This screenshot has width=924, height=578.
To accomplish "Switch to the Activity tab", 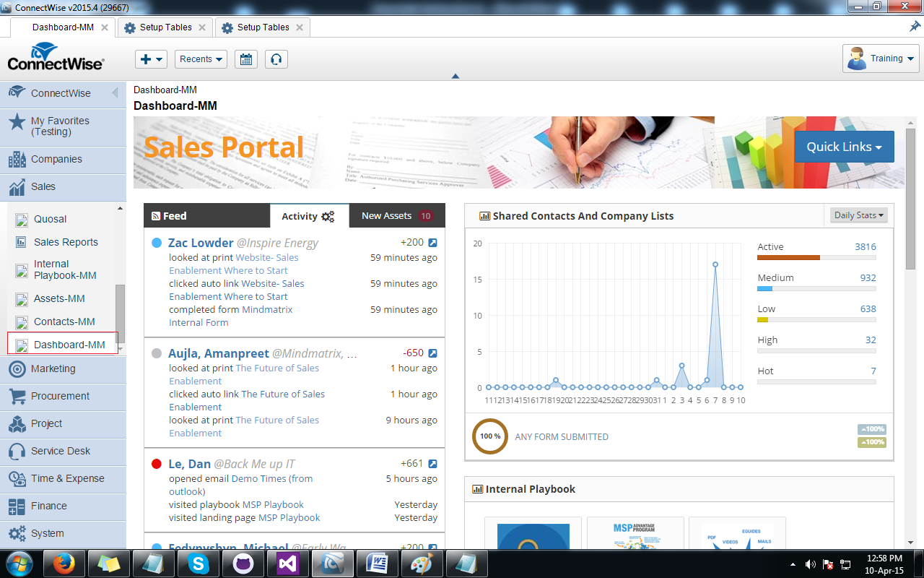I will tap(309, 215).
